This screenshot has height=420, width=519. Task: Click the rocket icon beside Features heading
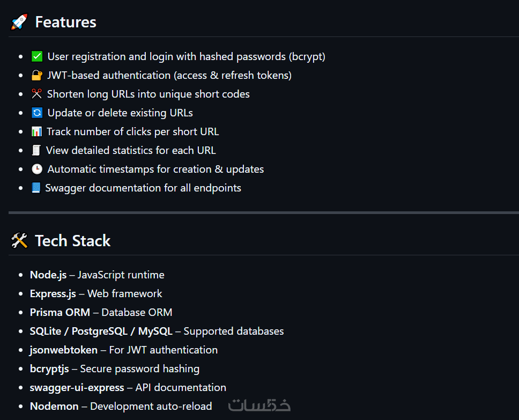pyautogui.click(x=19, y=22)
